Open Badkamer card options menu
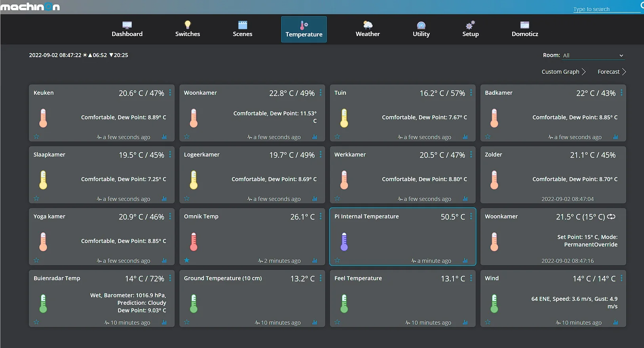644x348 pixels. (x=622, y=93)
